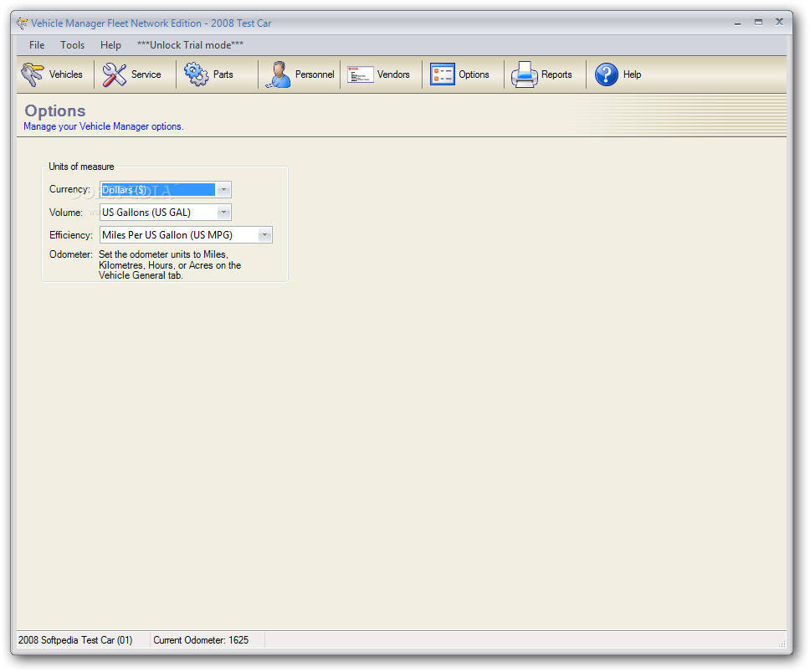This screenshot has height=672, width=810.
Task: Click the Odometer instructions text
Action: [x=170, y=265]
